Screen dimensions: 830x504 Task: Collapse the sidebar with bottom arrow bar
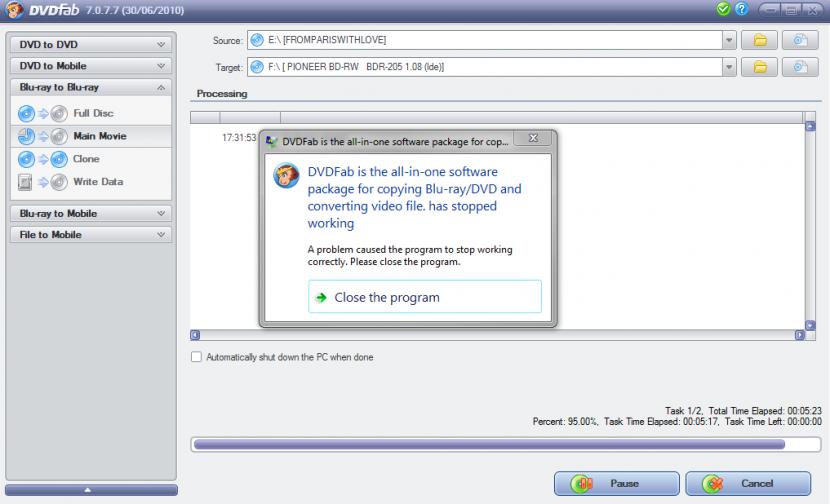click(x=91, y=490)
